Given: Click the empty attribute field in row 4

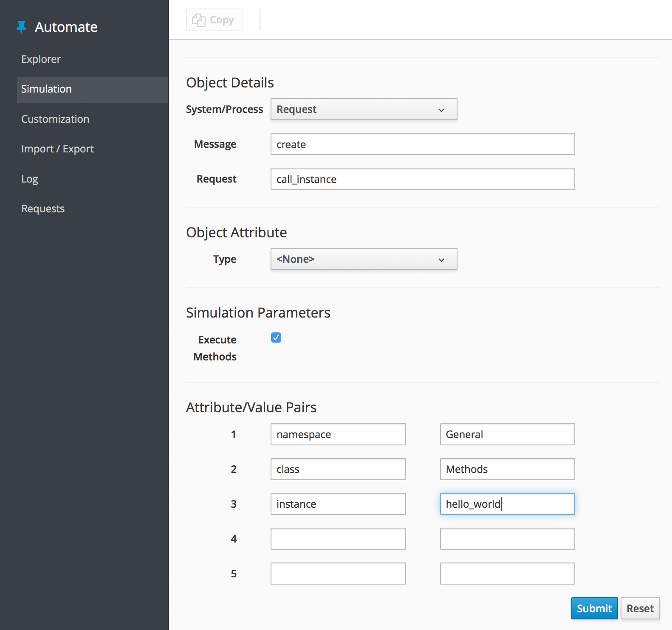Looking at the screenshot, I should pyautogui.click(x=338, y=539).
